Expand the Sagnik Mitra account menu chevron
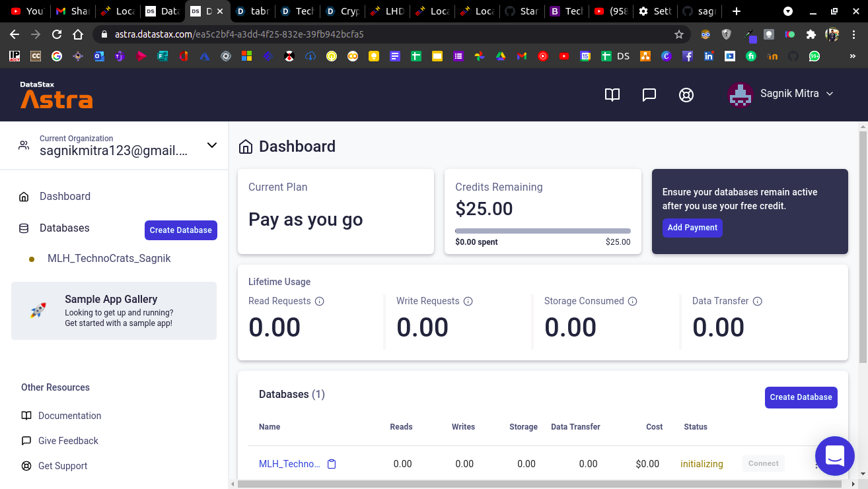868x489 pixels. 830,94
